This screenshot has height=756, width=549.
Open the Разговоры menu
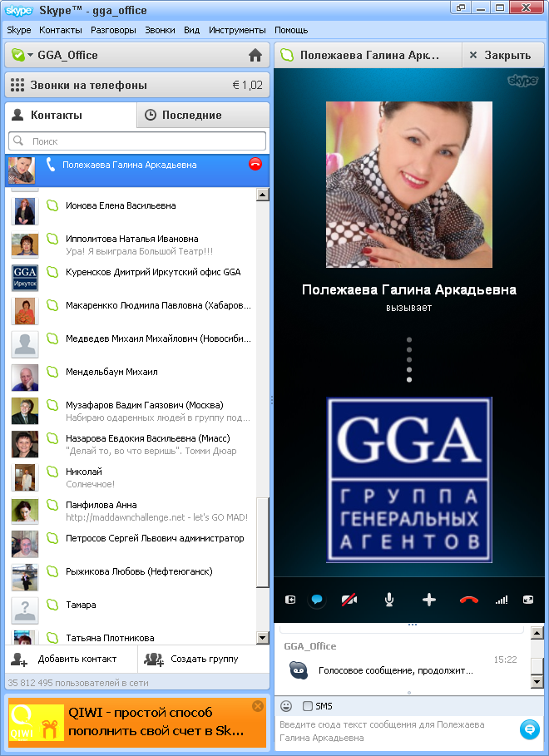click(x=113, y=30)
